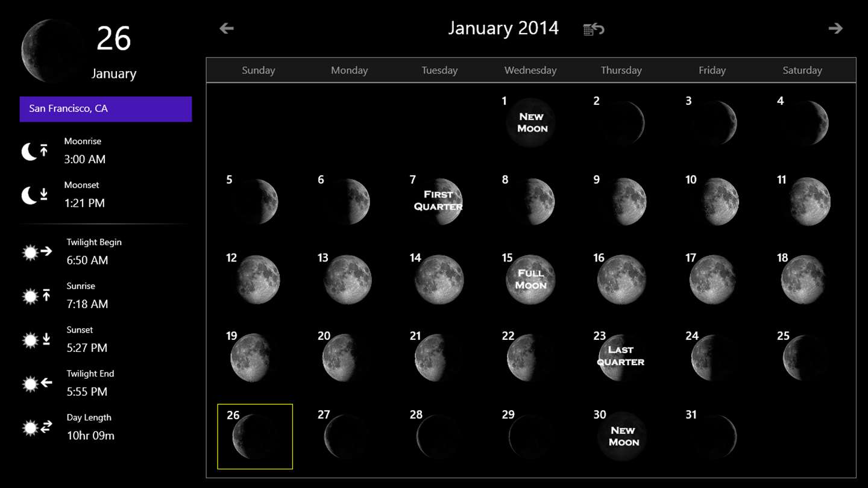Select January 27 in the calendar
This screenshot has height=488, width=868.
[x=346, y=436]
